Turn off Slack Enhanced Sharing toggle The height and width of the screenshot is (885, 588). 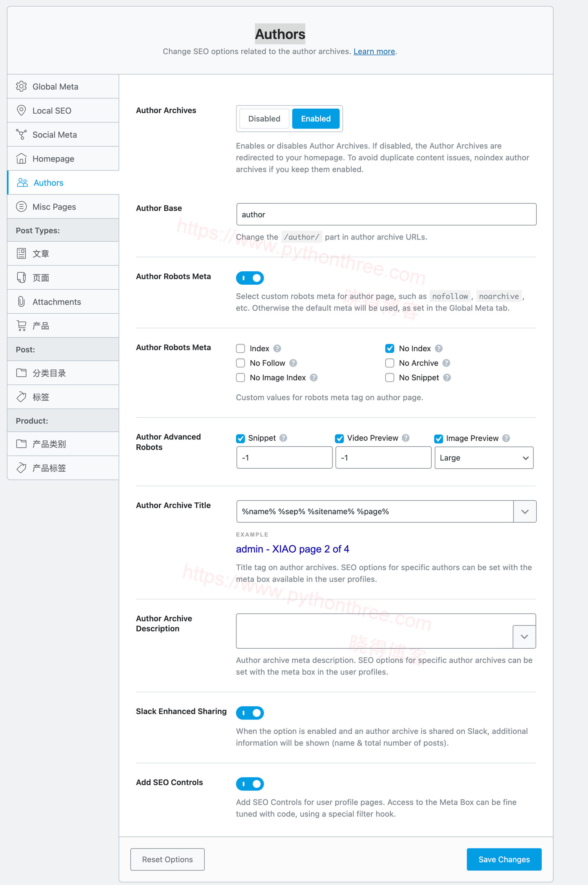coord(250,713)
